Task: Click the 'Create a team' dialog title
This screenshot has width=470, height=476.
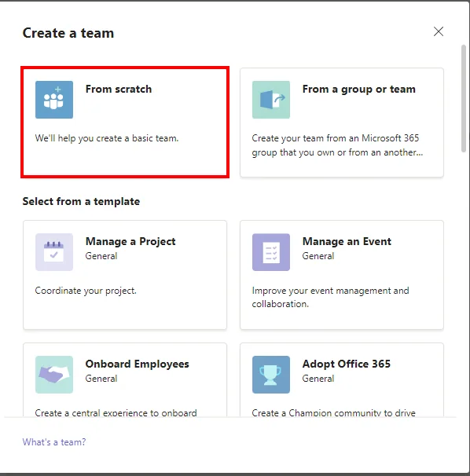Action: pos(68,33)
